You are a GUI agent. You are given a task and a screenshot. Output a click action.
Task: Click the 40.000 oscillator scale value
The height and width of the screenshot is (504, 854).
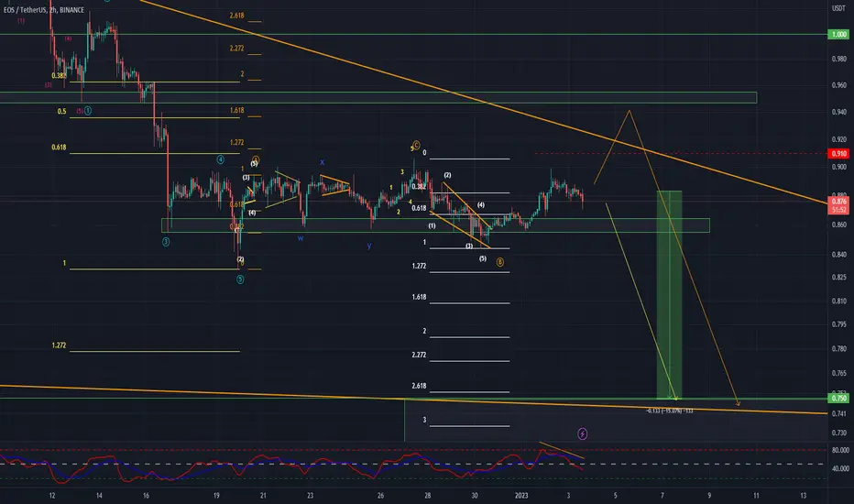pyautogui.click(x=840, y=468)
